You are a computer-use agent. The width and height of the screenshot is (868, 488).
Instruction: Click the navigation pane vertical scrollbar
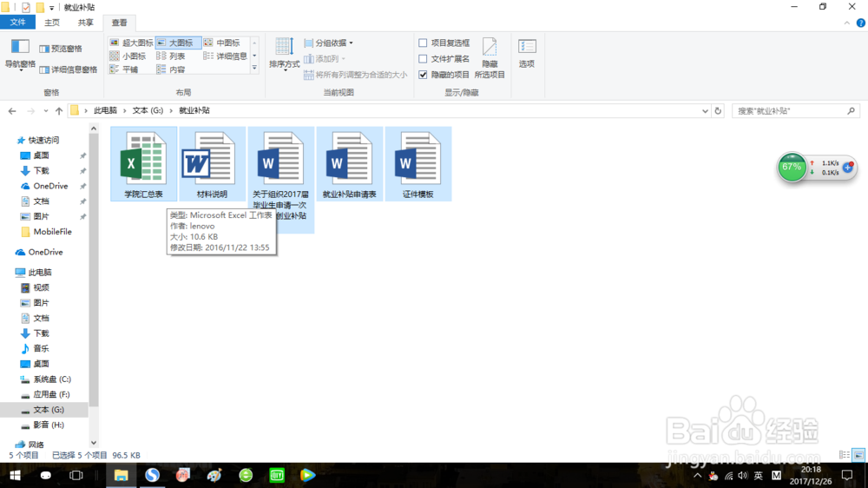[x=94, y=270]
